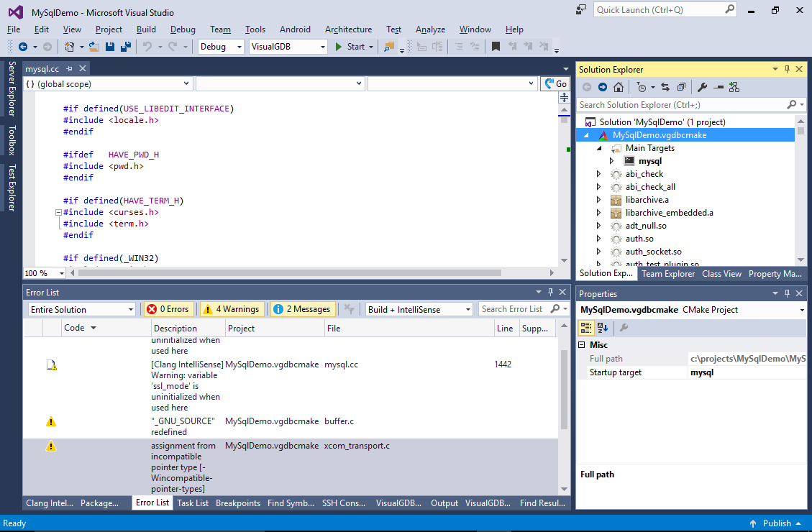Image resolution: width=812 pixels, height=532 pixels.
Task: Switch to the Breakpoints tab
Action: [237, 503]
